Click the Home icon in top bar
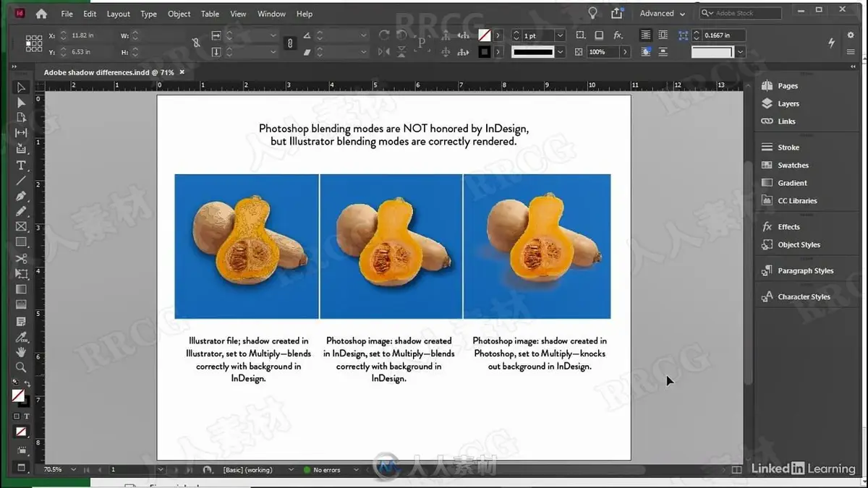Screen dimensions: 868x488 click(41, 14)
